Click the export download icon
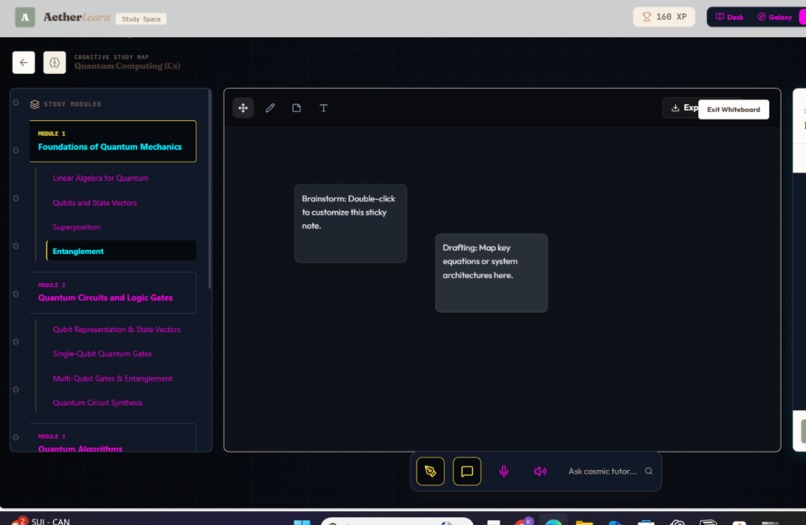 [x=675, y=107]
